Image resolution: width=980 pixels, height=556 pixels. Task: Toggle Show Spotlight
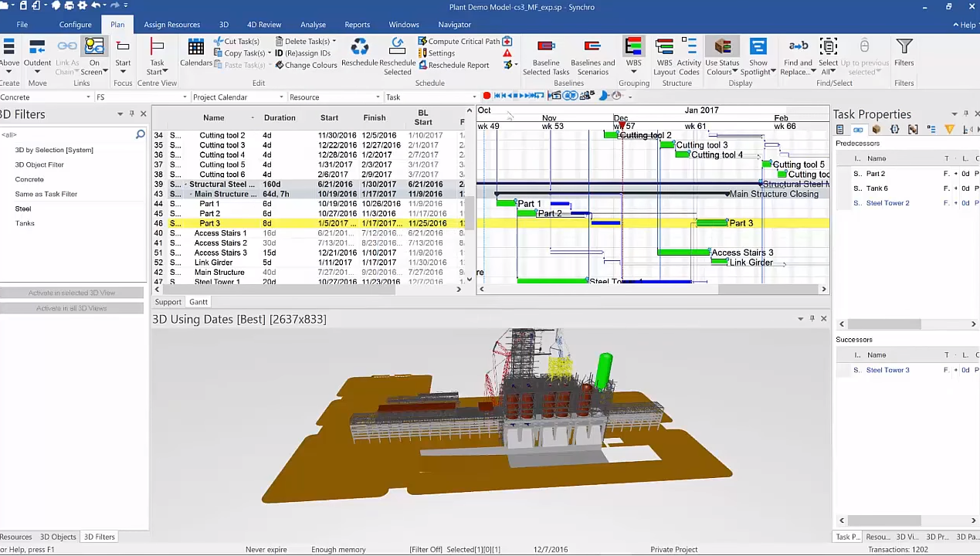coord(758,57)
